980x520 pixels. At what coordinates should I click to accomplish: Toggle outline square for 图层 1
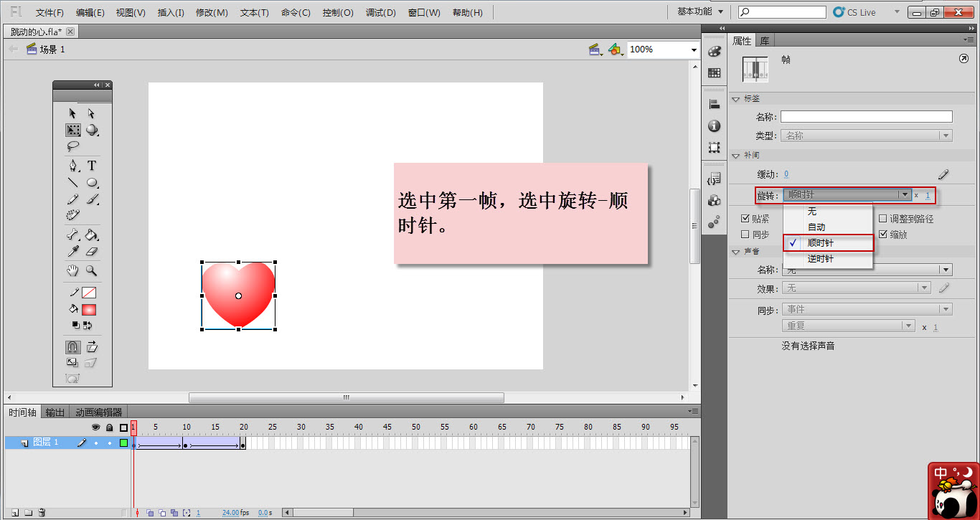[x=123, y=443]
